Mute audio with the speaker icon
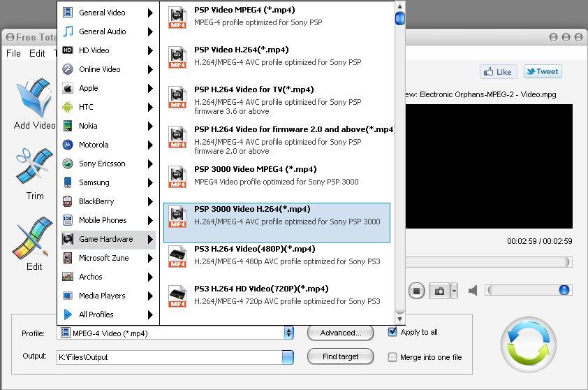Image resolution: width=588 pixels, height=390 pixels. (473, 291)
